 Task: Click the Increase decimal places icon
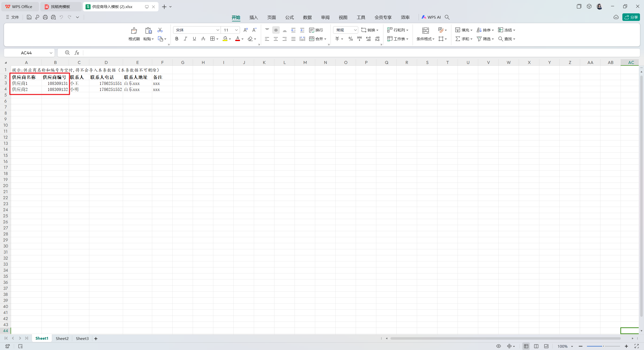(x=368, y=39)
